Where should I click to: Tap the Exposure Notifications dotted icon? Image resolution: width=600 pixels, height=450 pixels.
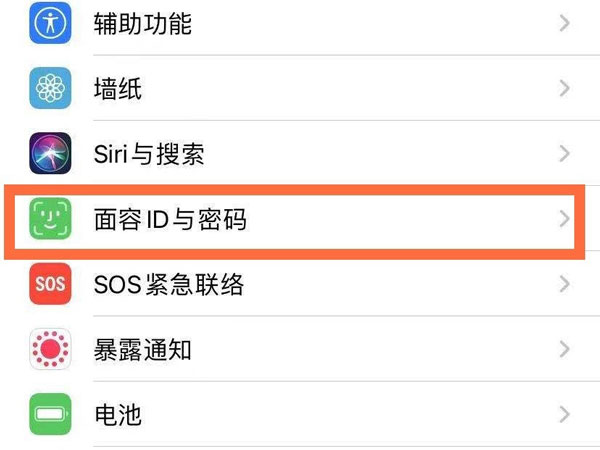click(50, 350)
